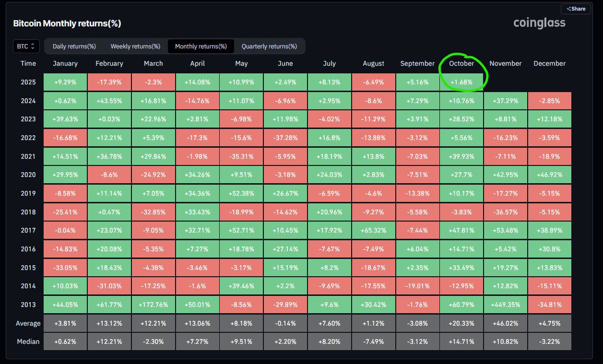The width and height of the screenshot is (603, 364).
Task: Select the August 2017 cell showing +65.32%
Action: pos(373,230)
